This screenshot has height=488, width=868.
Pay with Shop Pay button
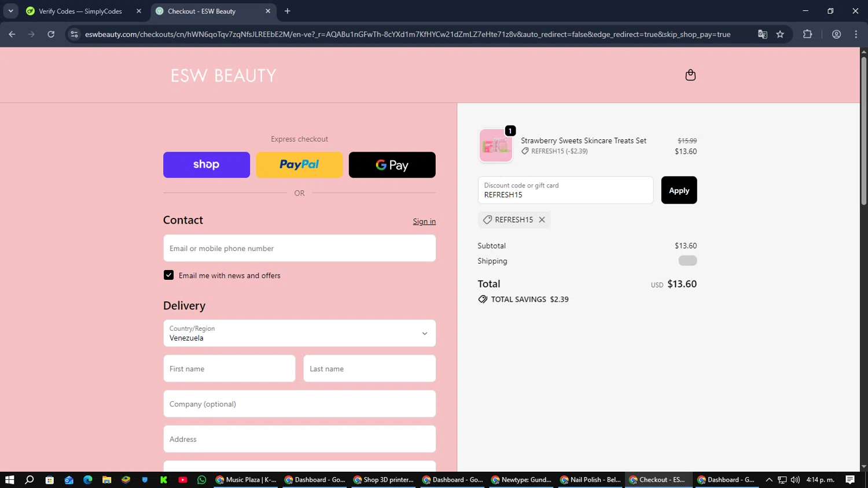[207, 165]
